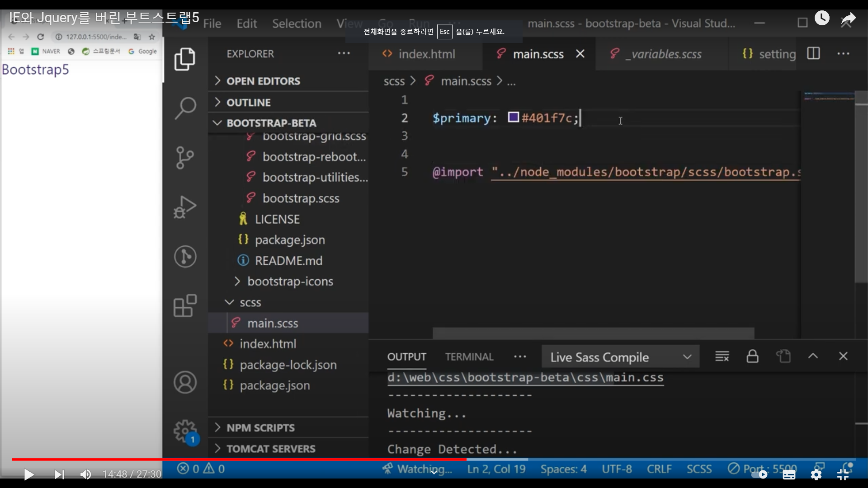Image resolution: width=868 pixels, height=488 pixels.
Task: Toggle YouTube subtitles button
Action: (789, 474)
